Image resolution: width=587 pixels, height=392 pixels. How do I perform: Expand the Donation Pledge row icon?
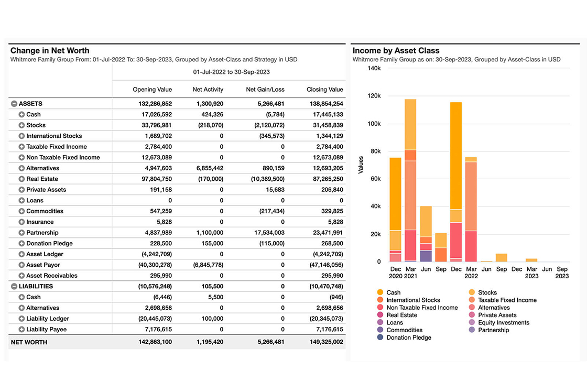21,244
